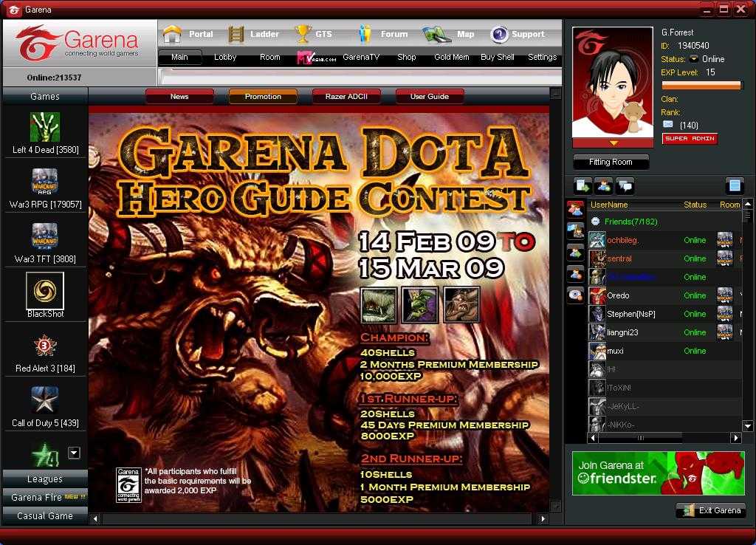
Task: Click the mail envelope icon (140)
Action: pyautogui.click(x=667, y=124)
